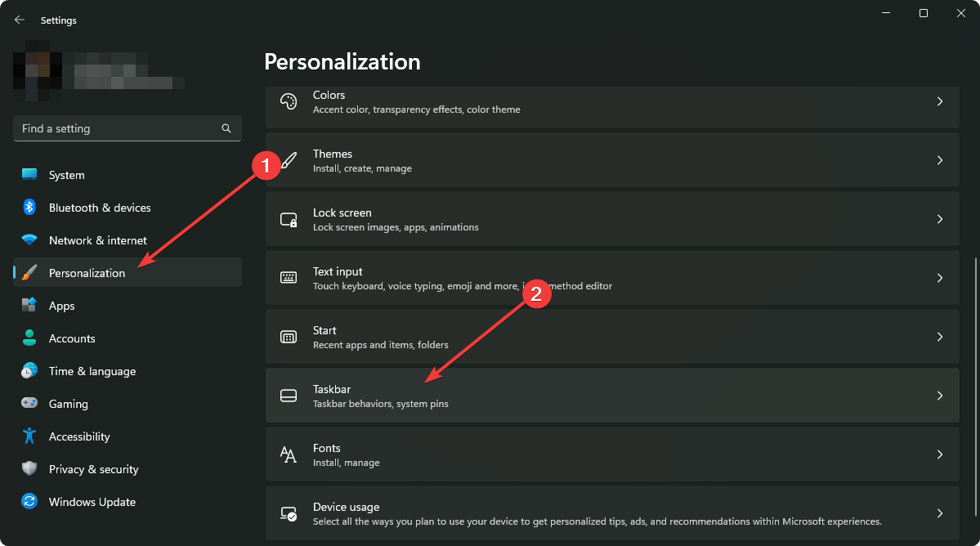Click the Device usage icon
Viewport: 980px width, 546px height.
tap(288, 513)
